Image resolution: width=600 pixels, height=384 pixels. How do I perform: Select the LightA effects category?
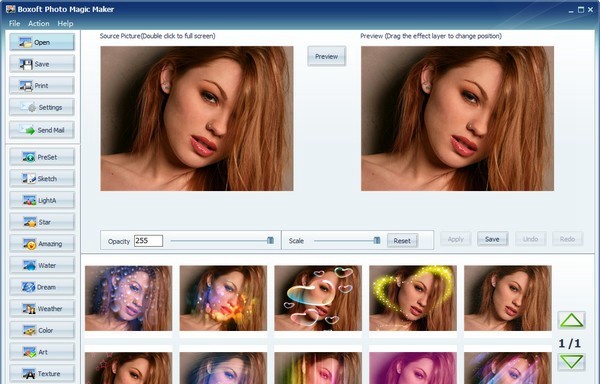click(42, 200)
